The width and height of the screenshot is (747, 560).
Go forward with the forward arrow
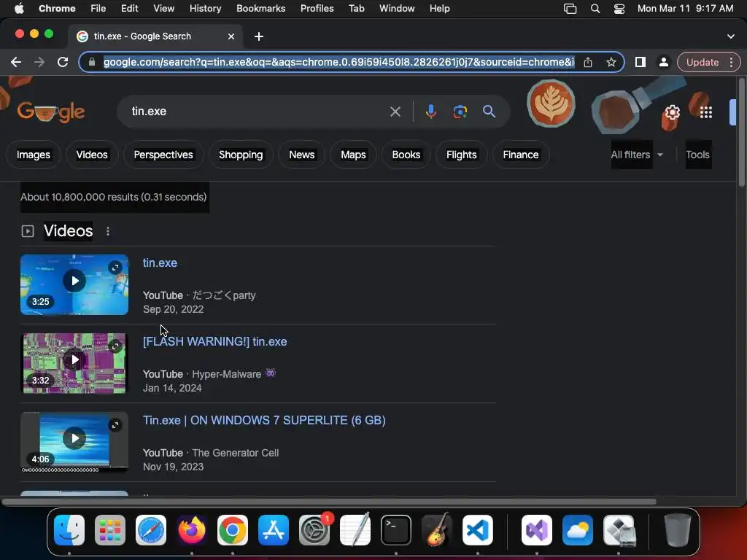point(39,63)
